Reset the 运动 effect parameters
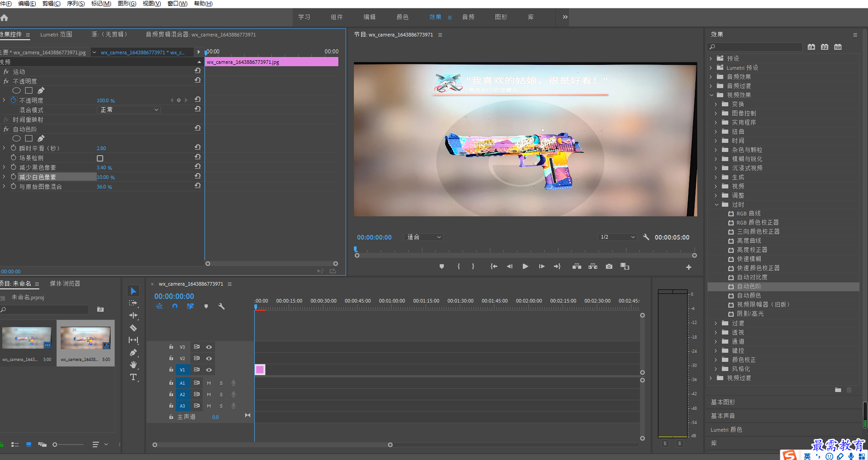868x460 pixels. [198, 71]
